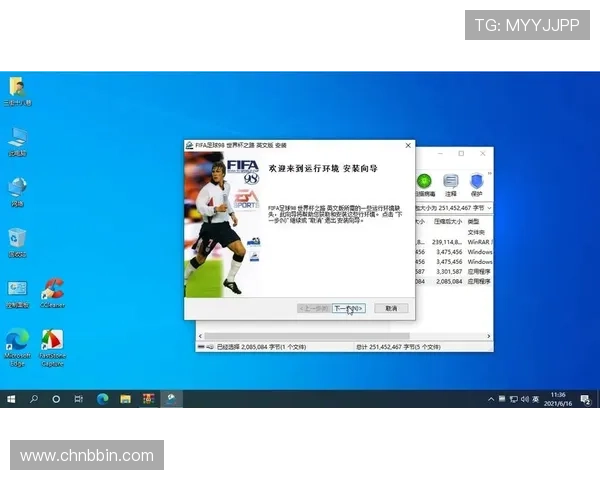
Task: Open the CCleaner desktop shortcut
Action: tap(52, 291)
